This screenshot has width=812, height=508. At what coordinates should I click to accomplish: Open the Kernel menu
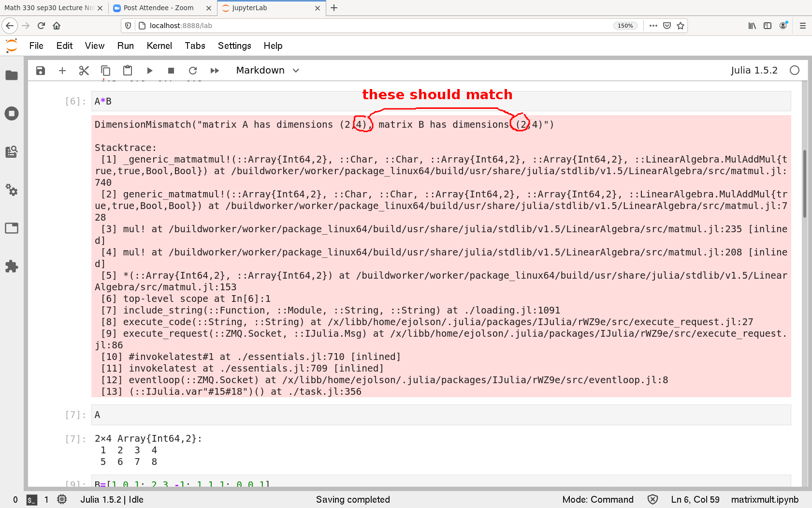pyautogui.click(x=159, y=45)
